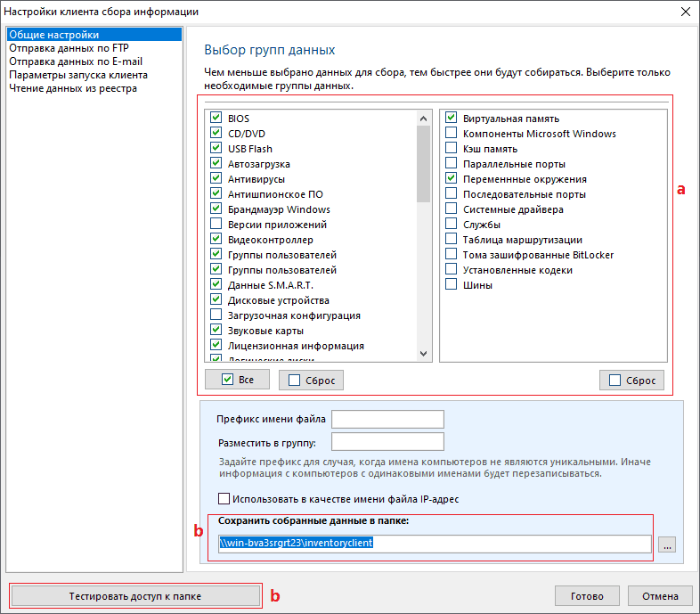Image resolution: width=700 pixels, height=614 pixels.
Task: Click the Готово button
Action: pyautogui.click(x=587, y=596)
